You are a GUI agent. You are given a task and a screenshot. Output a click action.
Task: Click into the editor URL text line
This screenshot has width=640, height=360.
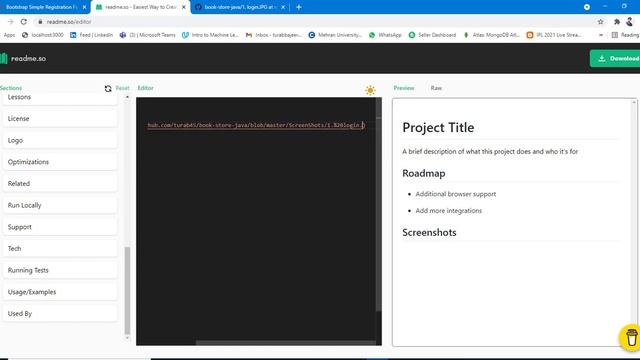[256, 125]
